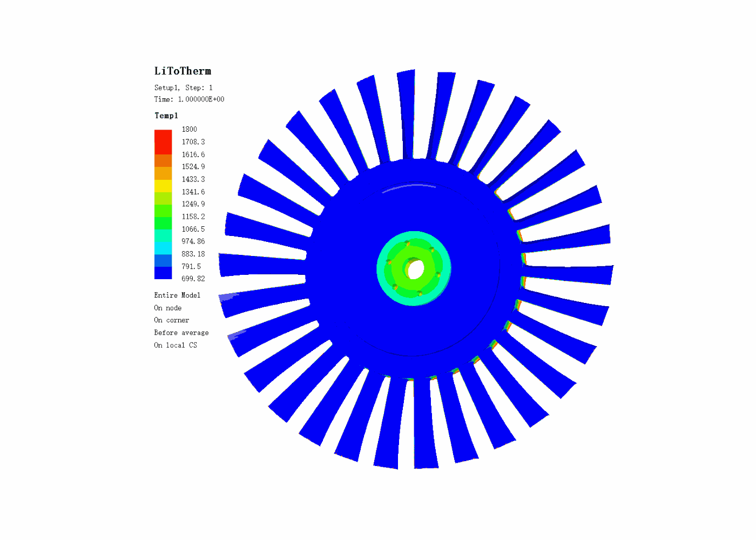Click the Temp1 legend heading

166,116
